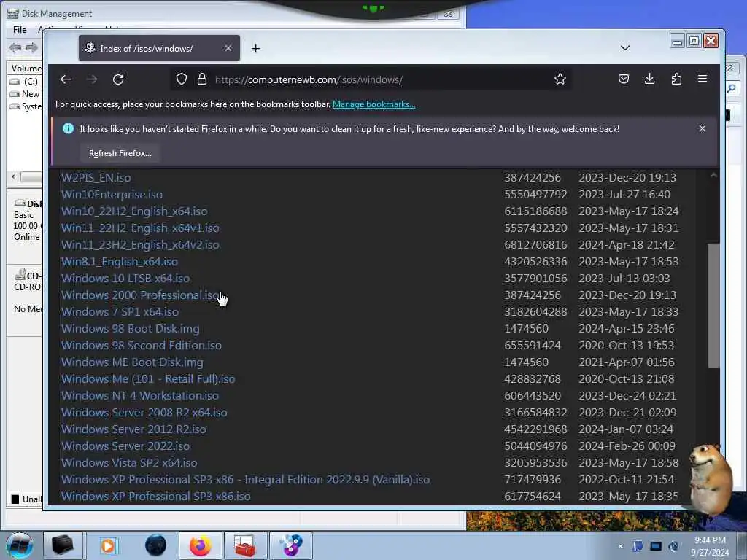Expand the list all tabs chevron
This screenshot has width=747, height=560.
point(625,48)
